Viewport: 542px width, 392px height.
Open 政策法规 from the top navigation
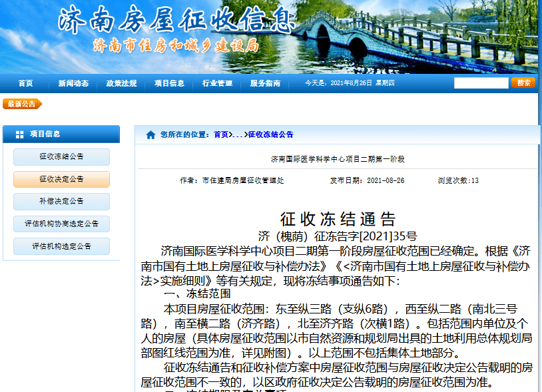(121, 83)
